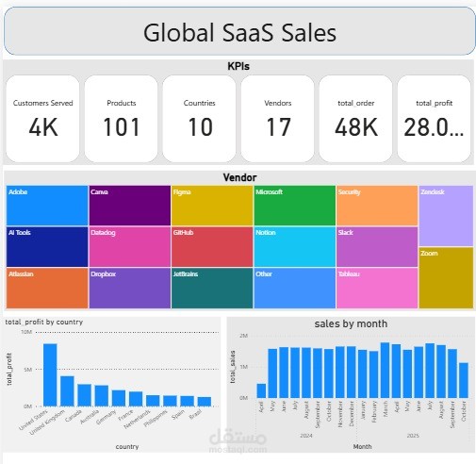Select the JetBrains vendor tile
Viewport: 476px width, 464px height.
coord(212,288)
